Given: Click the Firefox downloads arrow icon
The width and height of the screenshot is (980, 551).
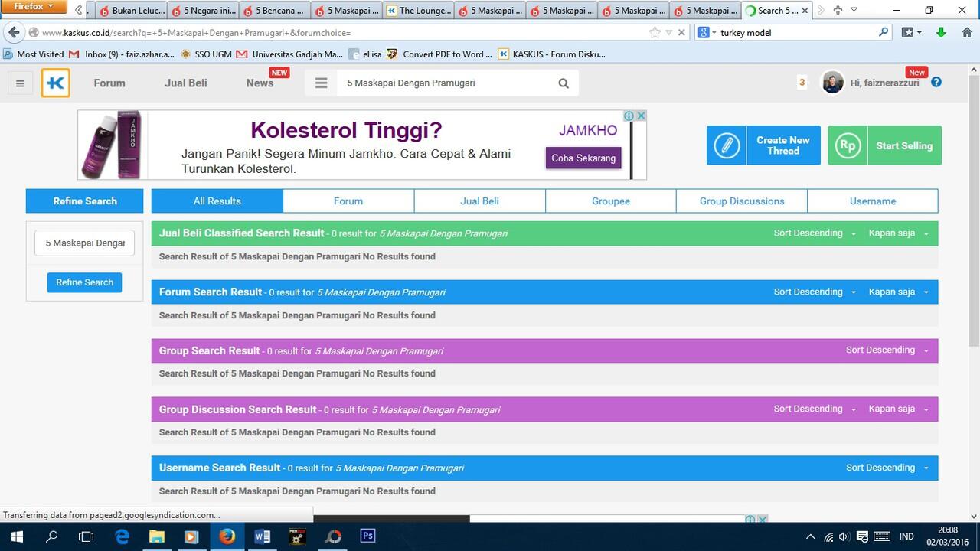Looking at the screenshot, I should [941, 32].
